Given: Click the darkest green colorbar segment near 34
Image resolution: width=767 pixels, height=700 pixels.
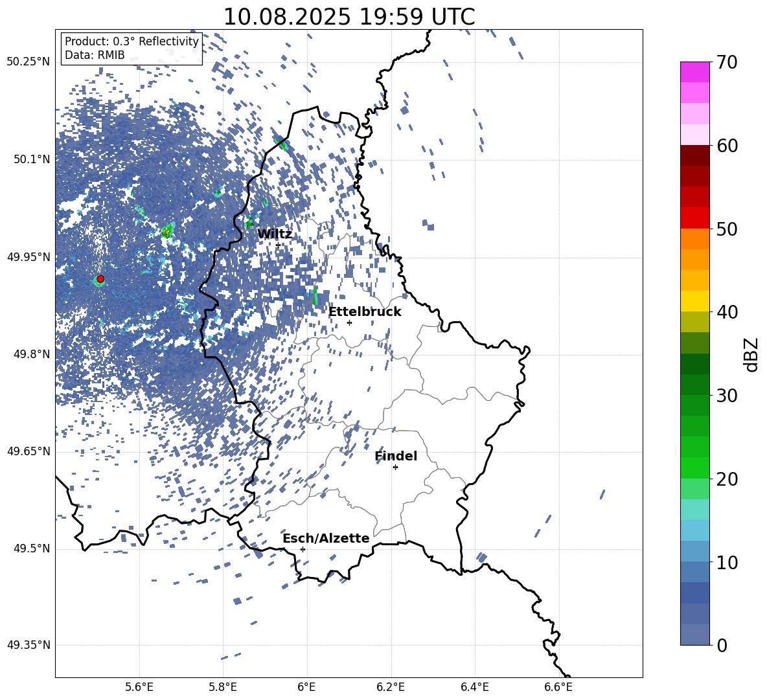Looking at the screenshot, I should point(695,364).
